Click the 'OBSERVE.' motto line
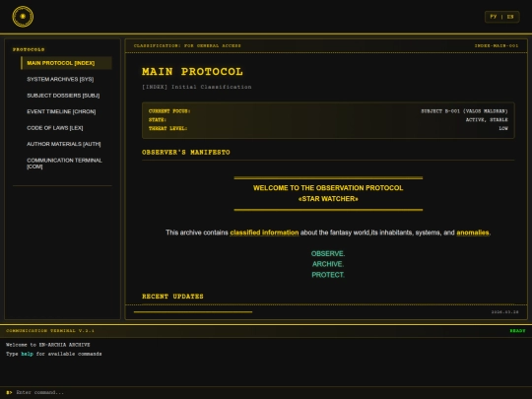The height and width of the screenshot is (399, 532). [328, 254]
